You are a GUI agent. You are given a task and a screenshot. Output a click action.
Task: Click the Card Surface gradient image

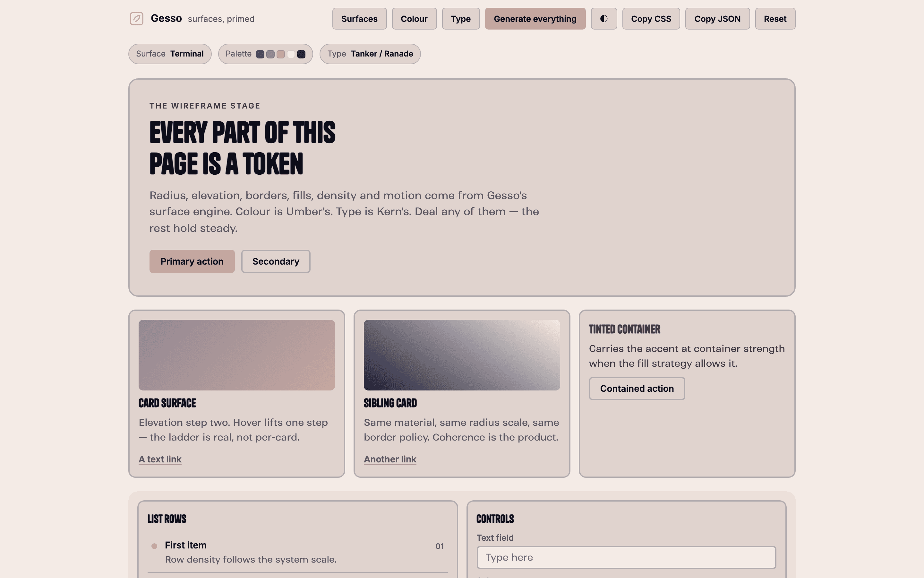[x=237, y=355]
